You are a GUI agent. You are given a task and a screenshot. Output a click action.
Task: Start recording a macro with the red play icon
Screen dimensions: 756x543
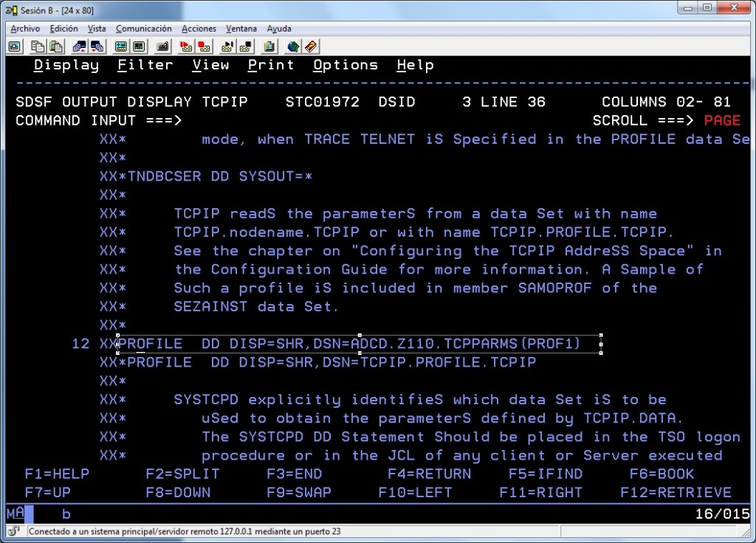tap(185, 46)
